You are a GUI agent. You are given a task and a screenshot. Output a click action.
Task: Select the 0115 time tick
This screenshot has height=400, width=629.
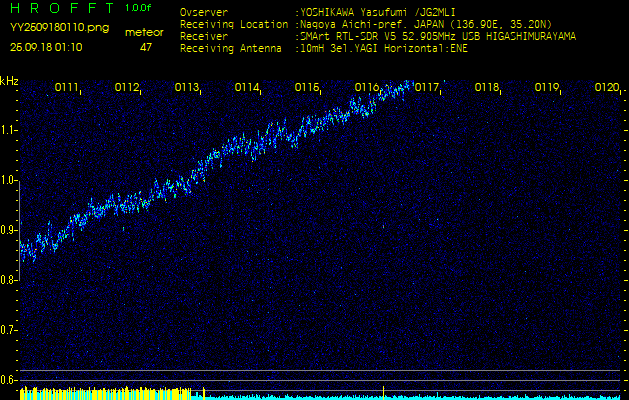(x=307, y=88)
